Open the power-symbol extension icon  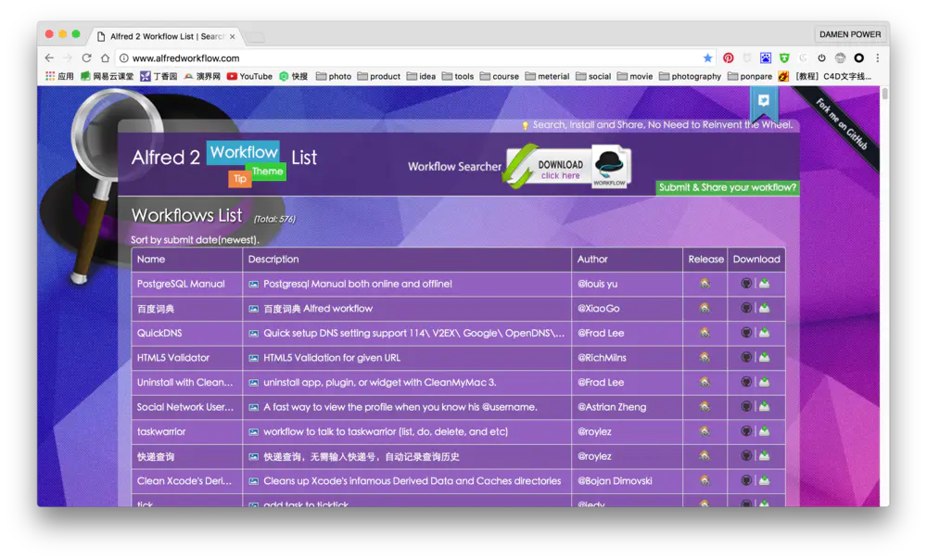coord(821,58)
